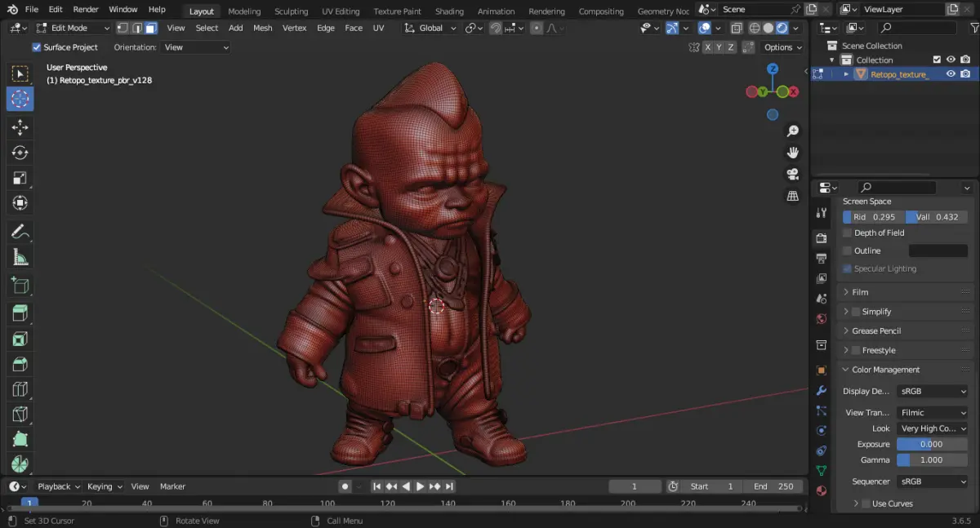
Task: Select the Knife tool
Action: [20, 415]
